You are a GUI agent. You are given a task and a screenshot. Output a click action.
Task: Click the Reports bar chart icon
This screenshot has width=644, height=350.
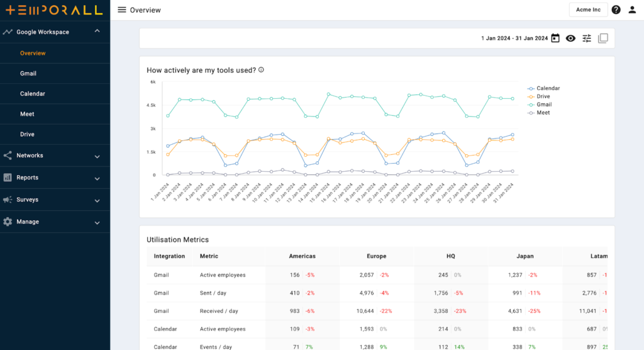click(8, 178)
